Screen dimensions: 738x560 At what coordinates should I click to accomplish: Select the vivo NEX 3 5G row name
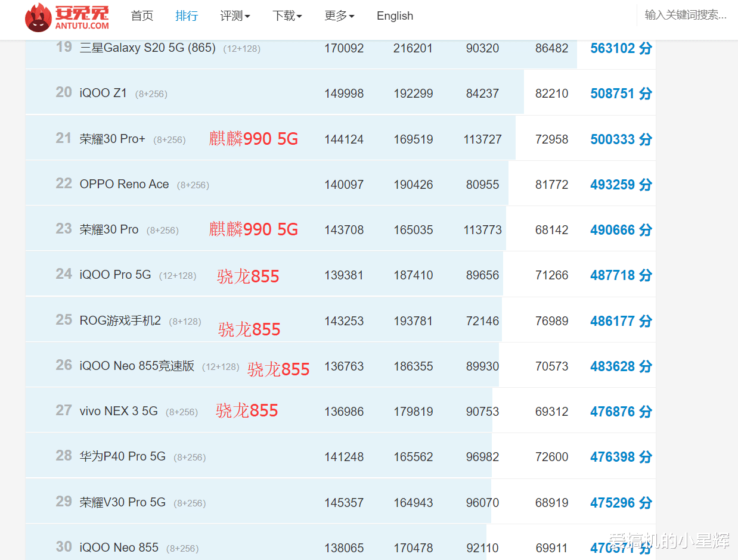point(119,411)
